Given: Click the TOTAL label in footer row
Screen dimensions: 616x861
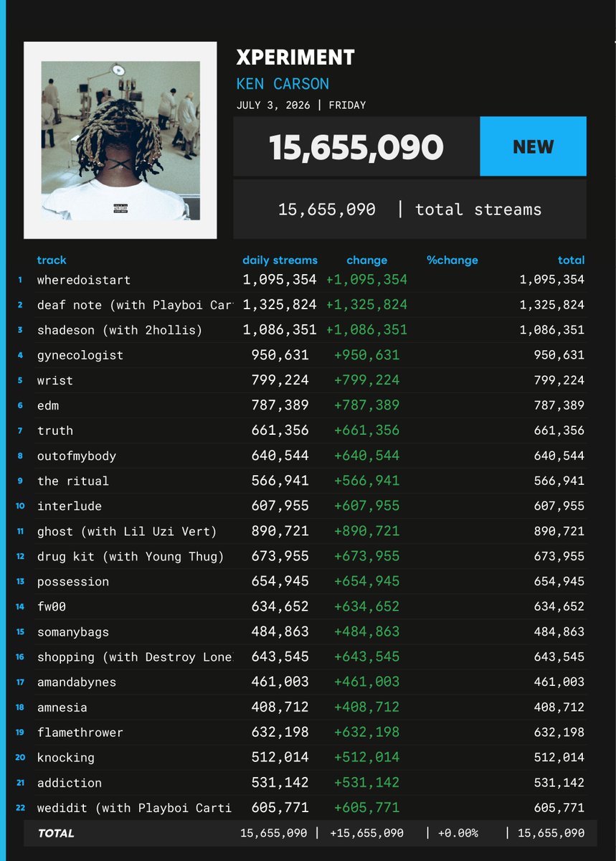Looking at the screenshot, I should point(57,834).
